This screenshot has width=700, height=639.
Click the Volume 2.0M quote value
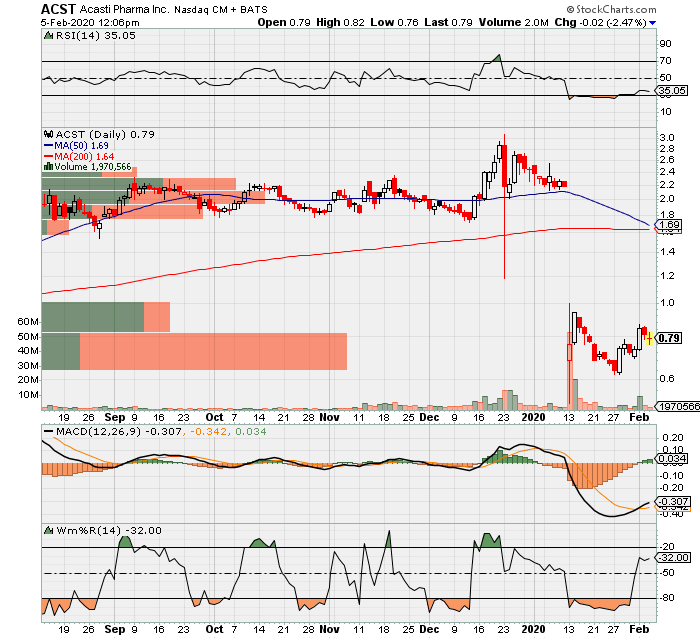click(x=513, y=22)
